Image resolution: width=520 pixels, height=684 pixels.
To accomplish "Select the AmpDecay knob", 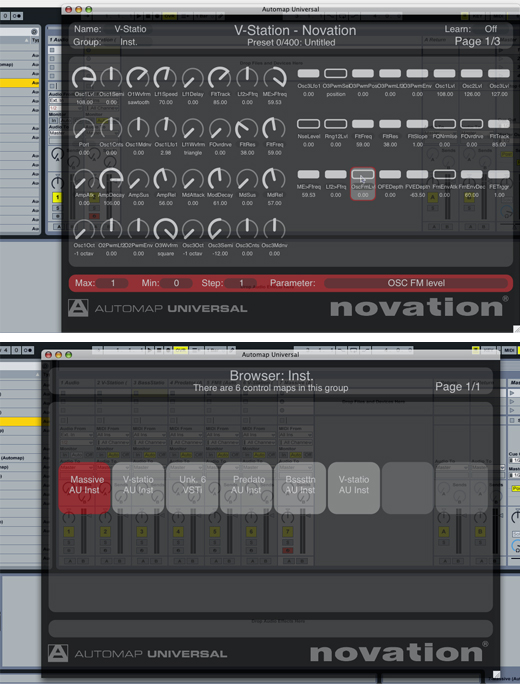I will point(111,179).
